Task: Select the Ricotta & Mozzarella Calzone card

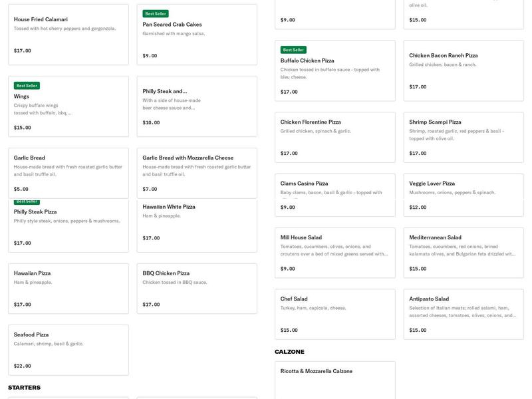Action: [334, 380]
